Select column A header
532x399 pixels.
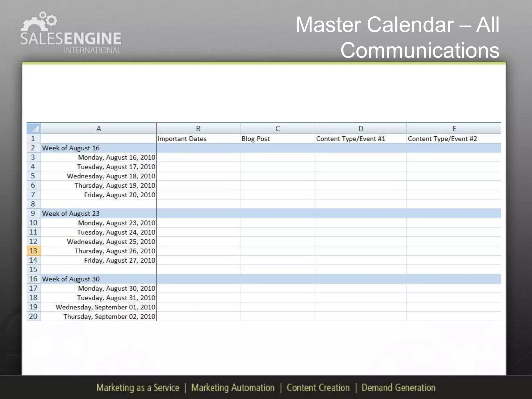point(99,128)
